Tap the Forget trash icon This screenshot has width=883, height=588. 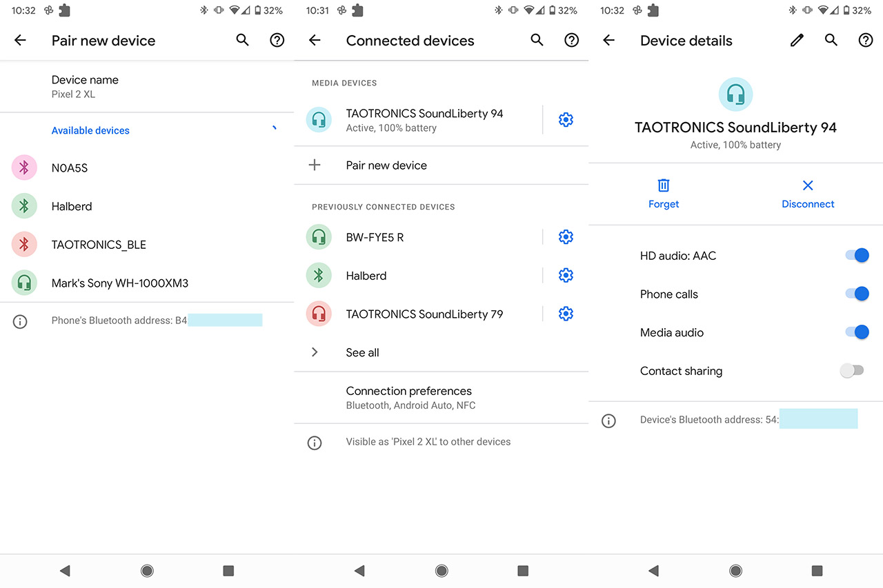664,185
